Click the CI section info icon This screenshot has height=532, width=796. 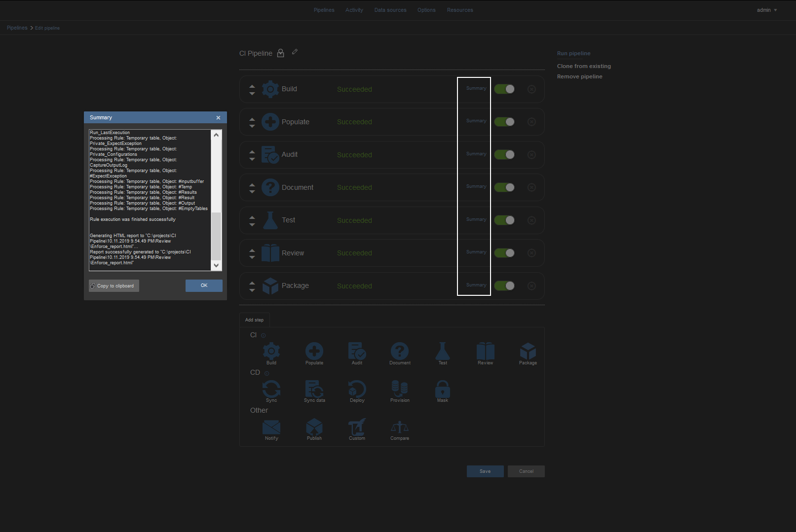coord(264,336)
